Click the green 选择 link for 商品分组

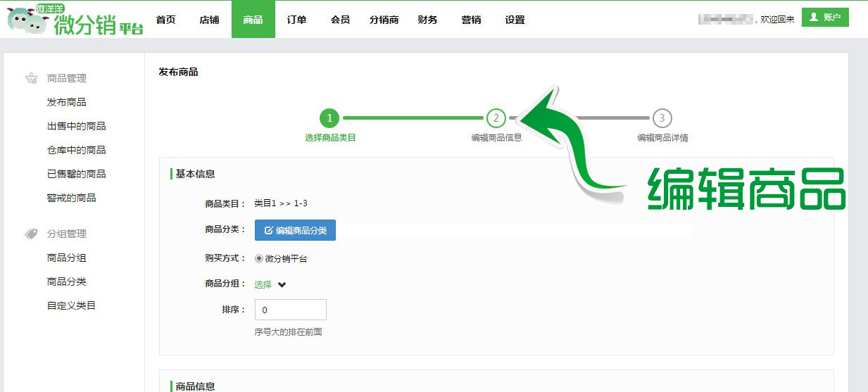(263, 285)
